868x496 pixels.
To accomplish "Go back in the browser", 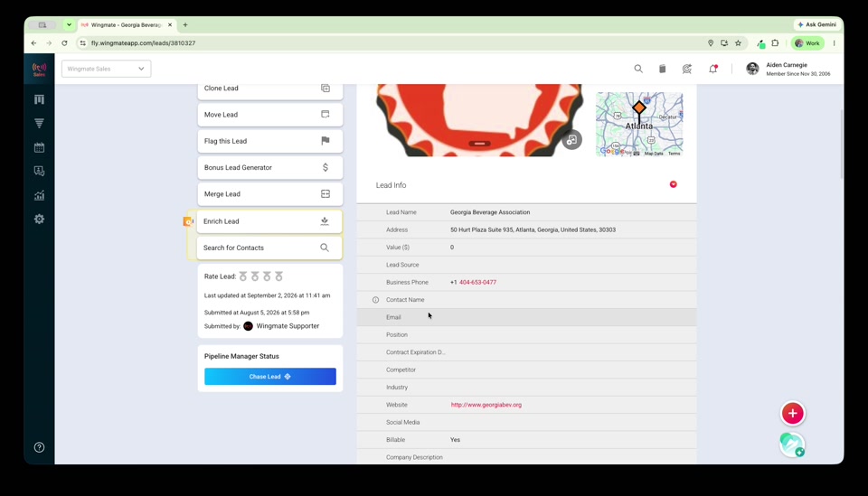I will (x=33, y=43).
